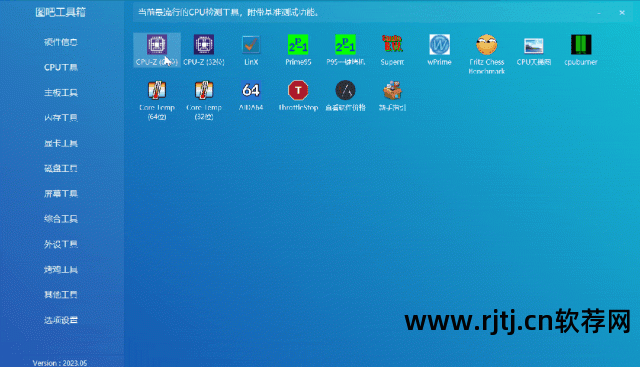Launch the AIDA64 icon
The width and height of the screenshot is (640, 367).
pyautogui.click(x=251, y=96)
